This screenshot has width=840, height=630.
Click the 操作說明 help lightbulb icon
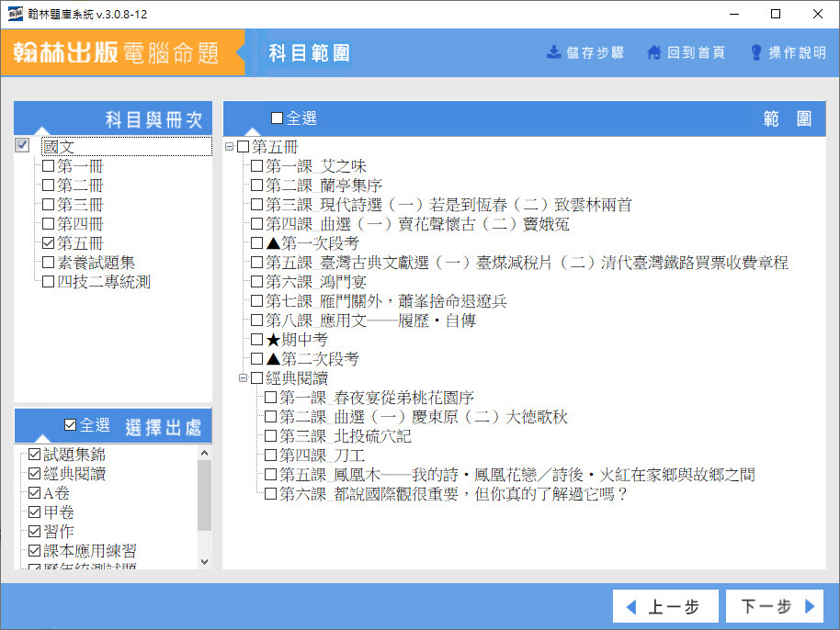[756, 52]
